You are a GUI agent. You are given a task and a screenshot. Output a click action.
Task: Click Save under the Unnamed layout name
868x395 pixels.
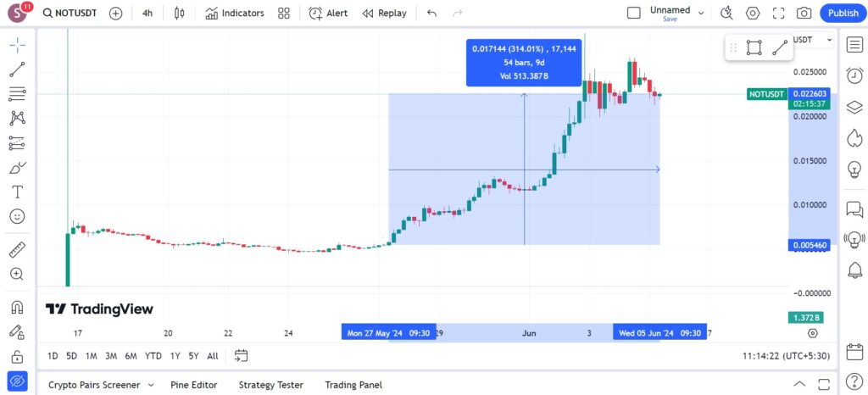click(670, 19)
